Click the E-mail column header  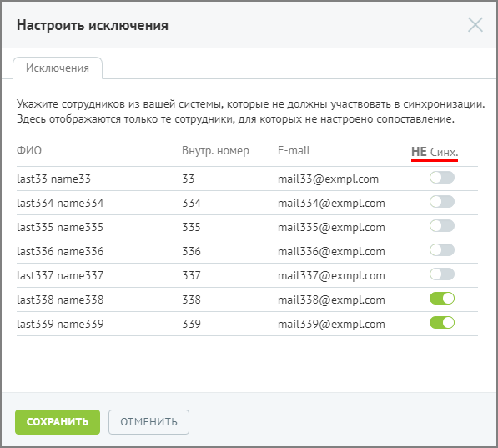coord(294,150)
